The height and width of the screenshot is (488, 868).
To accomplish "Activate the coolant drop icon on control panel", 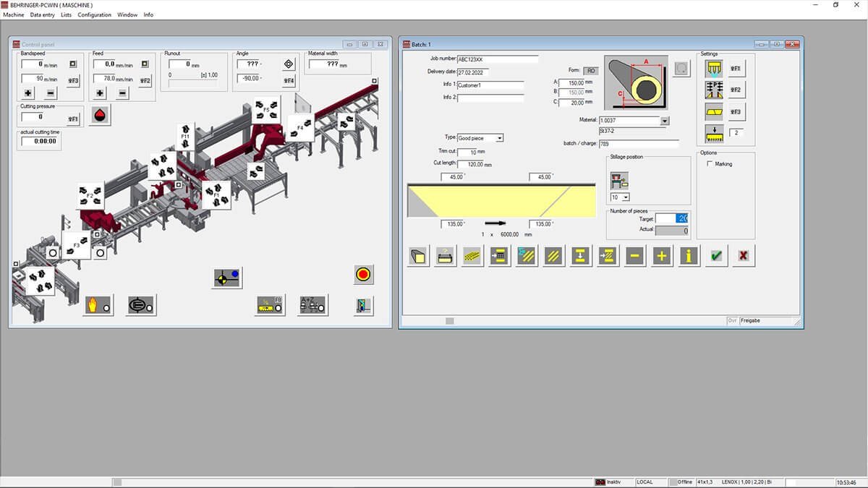I will click(x=100, y=114).
